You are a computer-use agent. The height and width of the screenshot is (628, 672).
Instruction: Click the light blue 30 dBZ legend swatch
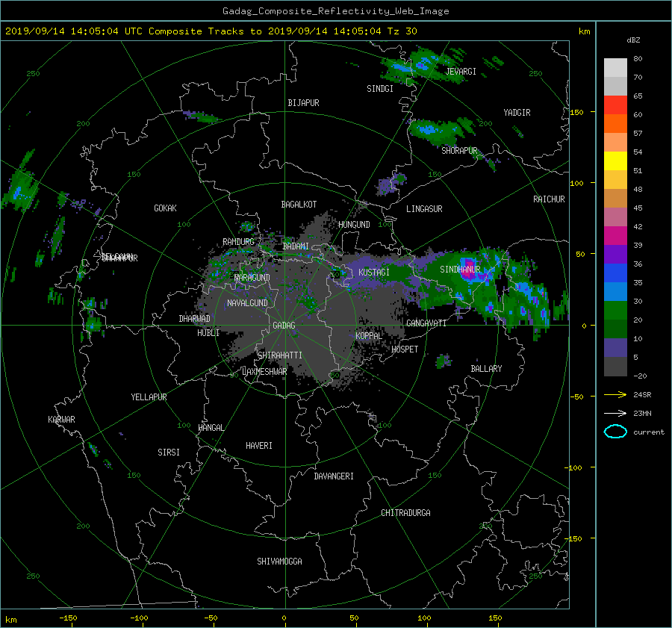coord(615,292)
